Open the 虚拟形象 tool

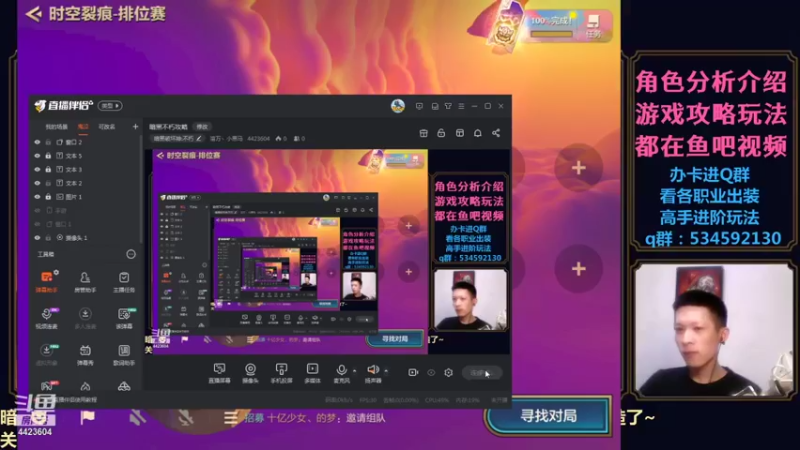point(46,355)
